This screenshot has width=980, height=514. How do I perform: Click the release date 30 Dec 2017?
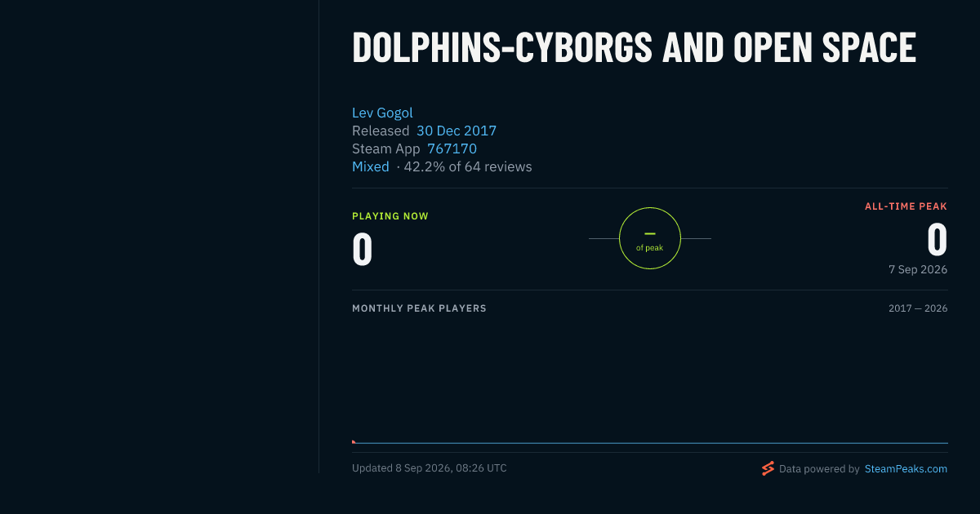point(457,131)
